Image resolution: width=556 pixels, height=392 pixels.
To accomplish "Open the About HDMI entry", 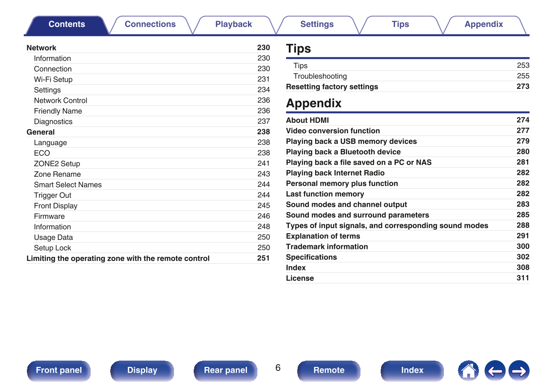I will pos(307,120).
